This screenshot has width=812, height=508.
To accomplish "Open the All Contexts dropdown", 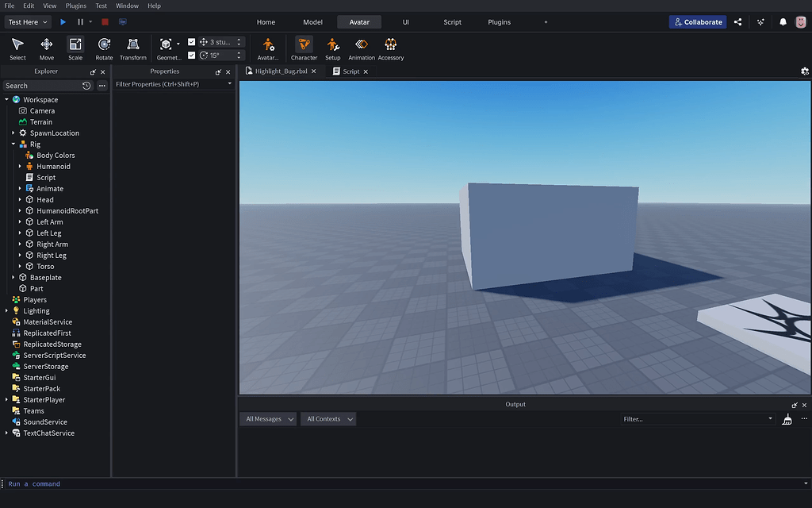I will 327,418.
